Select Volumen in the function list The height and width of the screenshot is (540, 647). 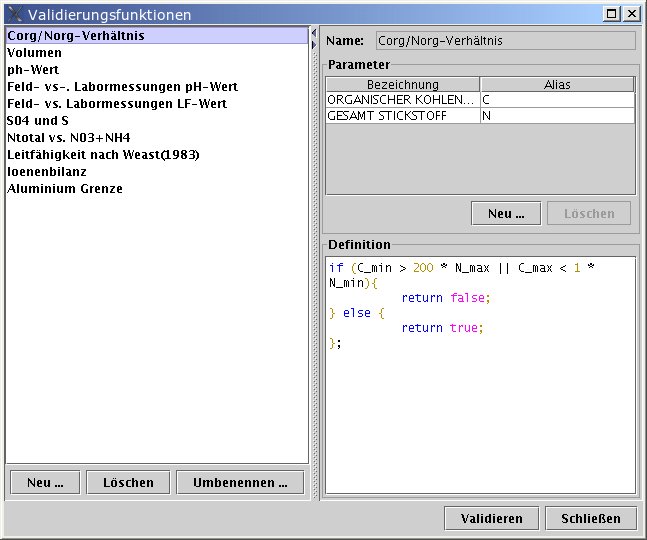coord(157,53)
